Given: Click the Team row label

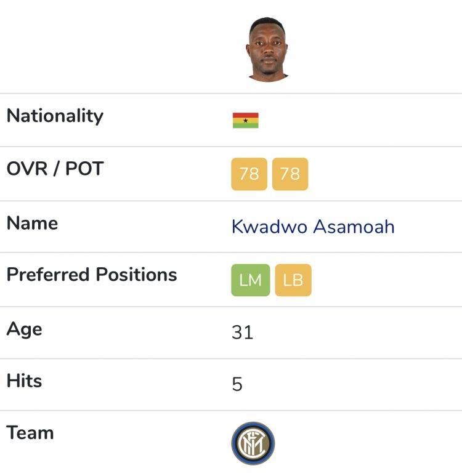Looking at the screenshot, I should [x=30, y=433].
